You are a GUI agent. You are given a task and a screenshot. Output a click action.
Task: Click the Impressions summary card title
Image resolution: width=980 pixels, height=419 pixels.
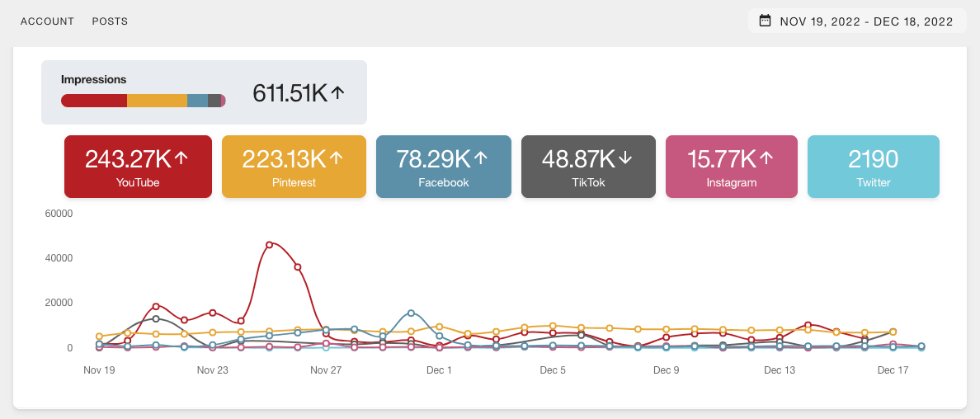pyautogui.click(x=94, y=80)
